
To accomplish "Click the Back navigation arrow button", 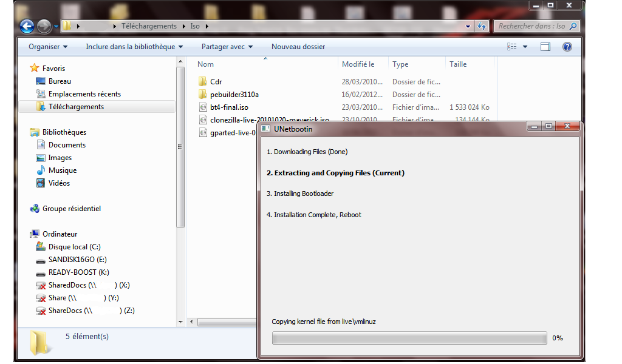I will (x=27, y=26).
